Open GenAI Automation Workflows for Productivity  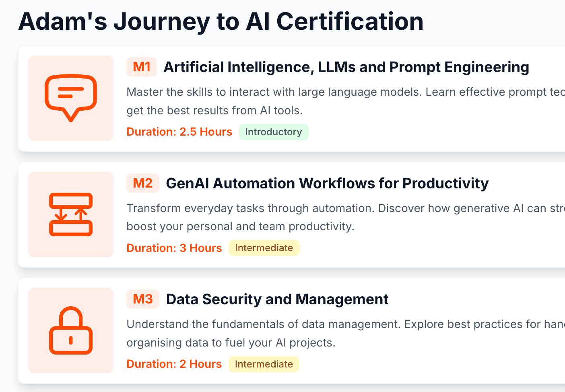click(327, 183)
